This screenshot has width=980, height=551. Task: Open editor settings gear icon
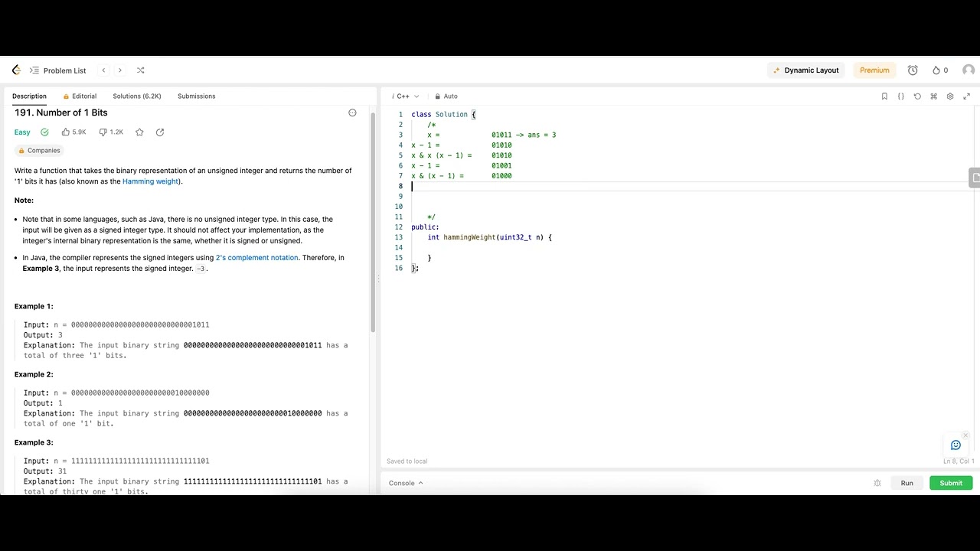coord(950,96)
